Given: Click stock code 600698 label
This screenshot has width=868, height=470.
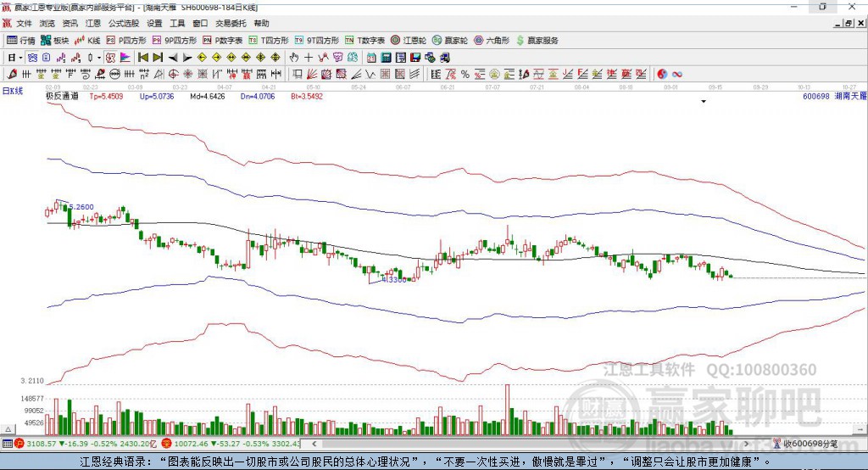Looking at the screenshot, I should point(816,96).
